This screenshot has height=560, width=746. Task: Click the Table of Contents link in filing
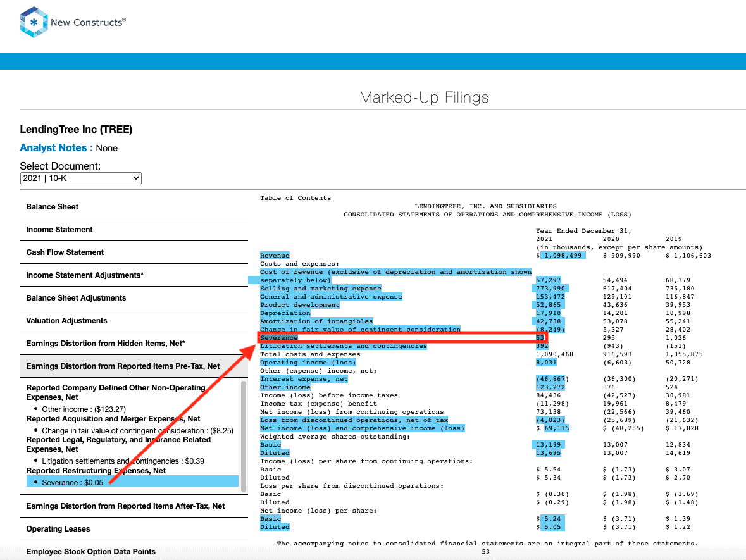pos(295,198)
